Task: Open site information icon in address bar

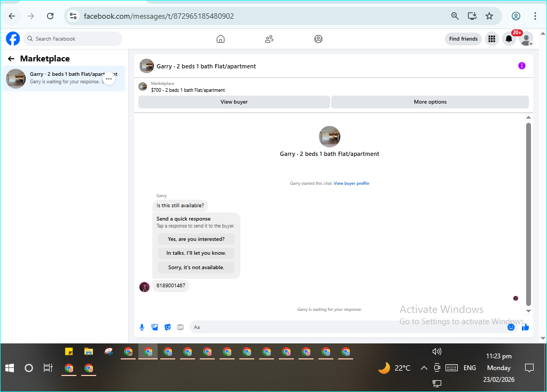Action: point(73,16)
